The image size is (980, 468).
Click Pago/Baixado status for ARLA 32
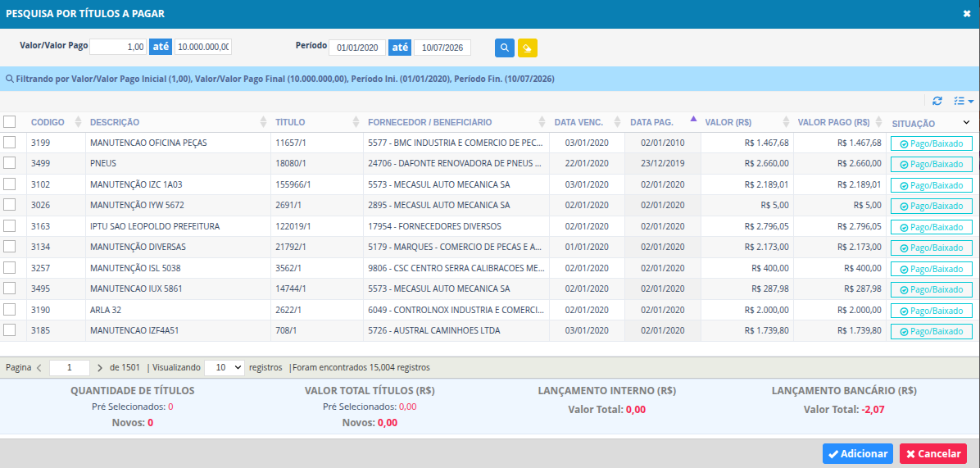point(932,311)
